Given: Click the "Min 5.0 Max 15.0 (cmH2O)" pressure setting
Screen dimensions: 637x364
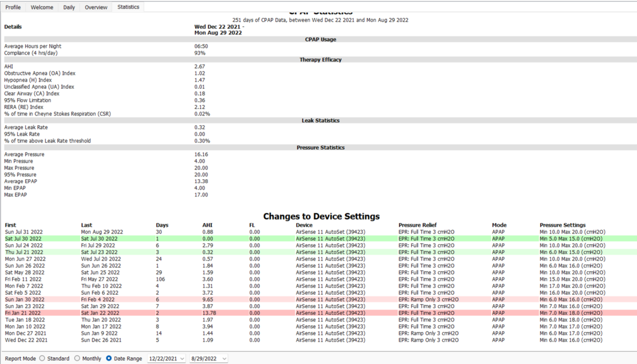Looking at the screenshot, I should 571,238.
